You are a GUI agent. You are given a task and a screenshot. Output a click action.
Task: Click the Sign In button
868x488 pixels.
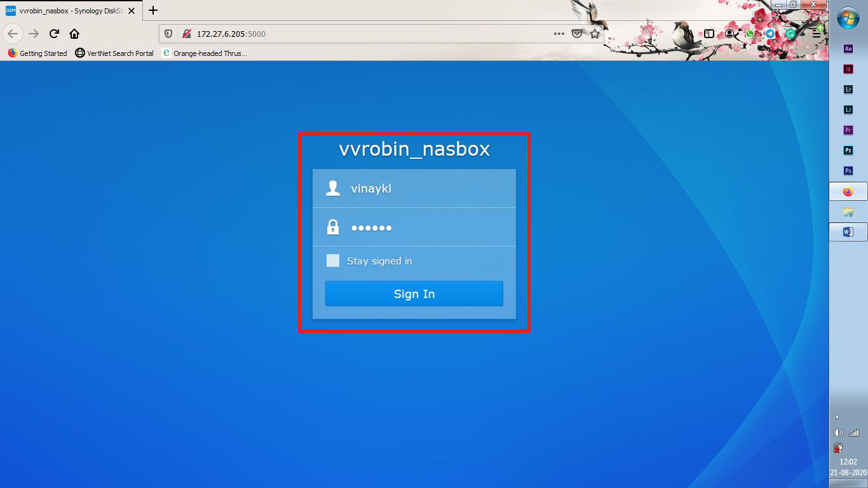(x=414, y=294)
